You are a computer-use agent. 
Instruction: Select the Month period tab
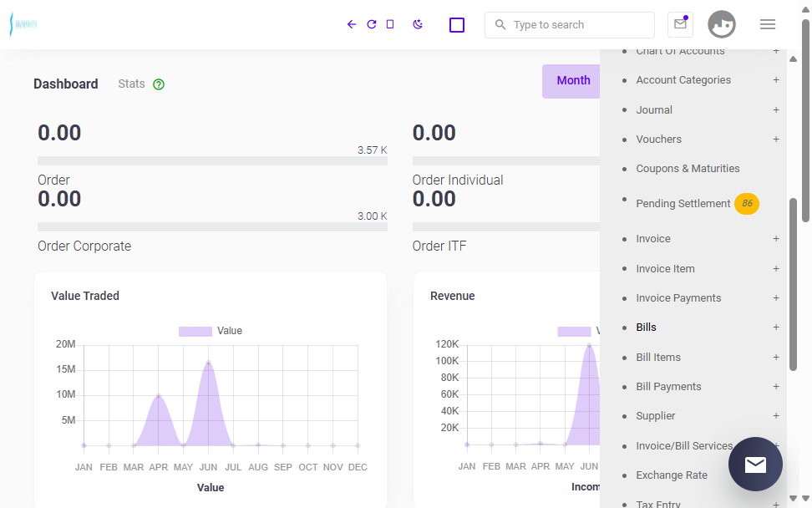(573, 81)
